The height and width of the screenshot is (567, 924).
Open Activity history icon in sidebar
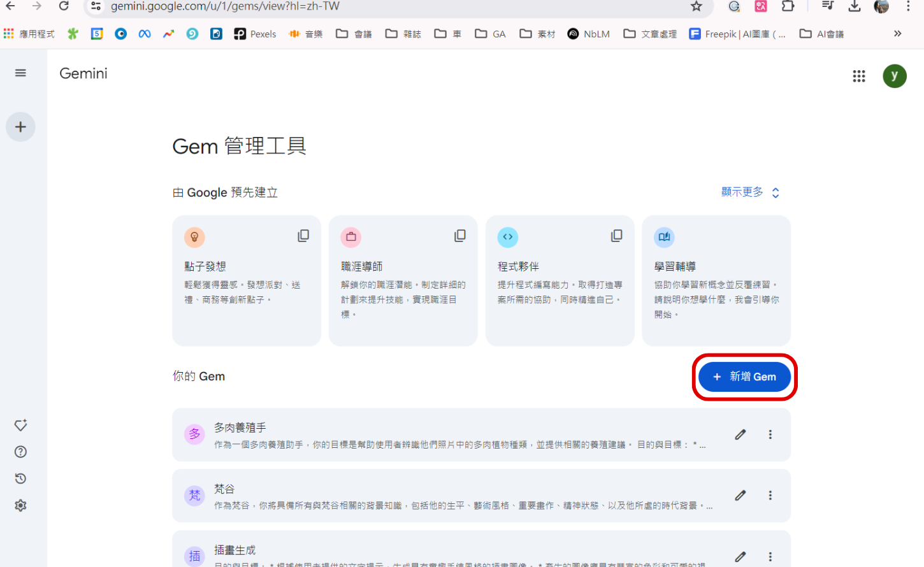click(20, 478)
